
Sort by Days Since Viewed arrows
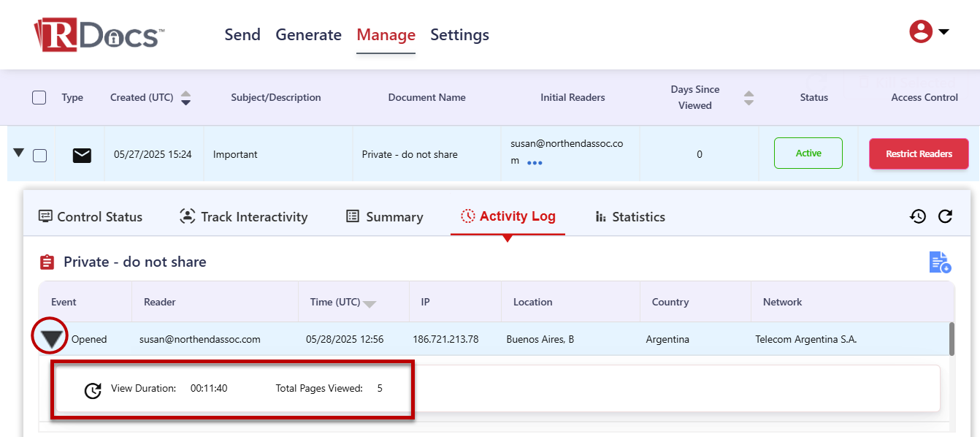pyautogui.click(x=749, y=97)
